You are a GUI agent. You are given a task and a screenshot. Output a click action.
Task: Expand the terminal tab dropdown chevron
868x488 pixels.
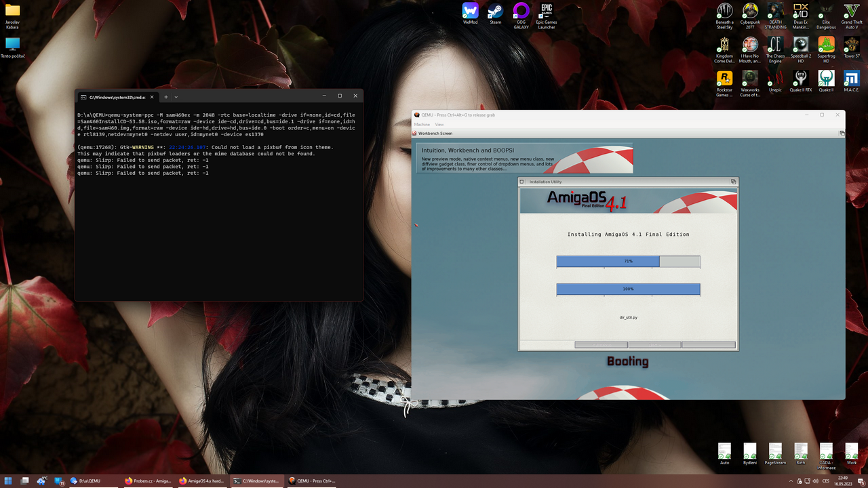coord(176,97)
